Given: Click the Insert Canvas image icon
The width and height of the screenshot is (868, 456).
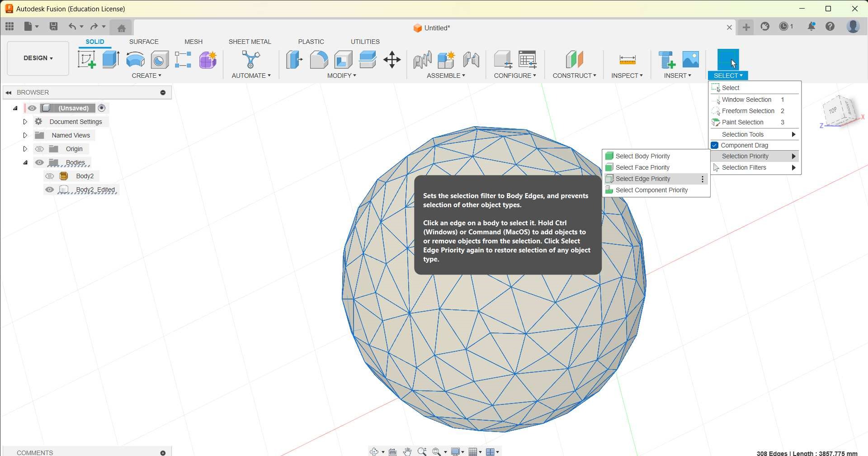Looking at the screenshot, I should tap(690, 60).
